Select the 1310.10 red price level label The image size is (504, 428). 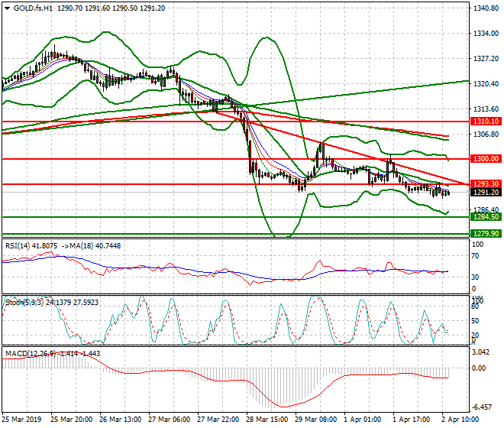tap(486, 122)
